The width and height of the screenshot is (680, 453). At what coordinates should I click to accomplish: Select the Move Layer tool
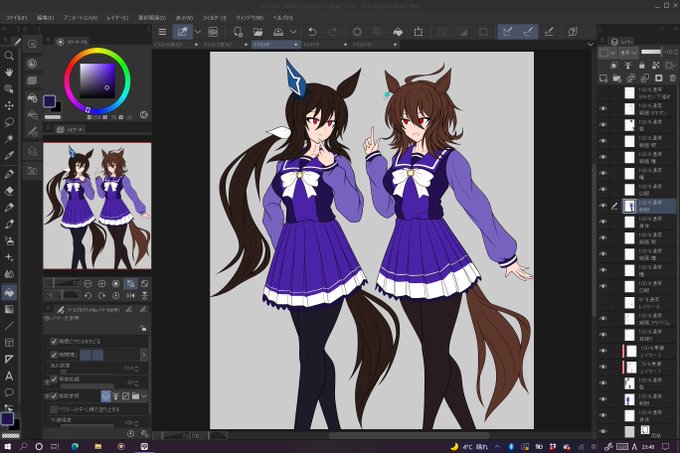(x=9, y=105)
